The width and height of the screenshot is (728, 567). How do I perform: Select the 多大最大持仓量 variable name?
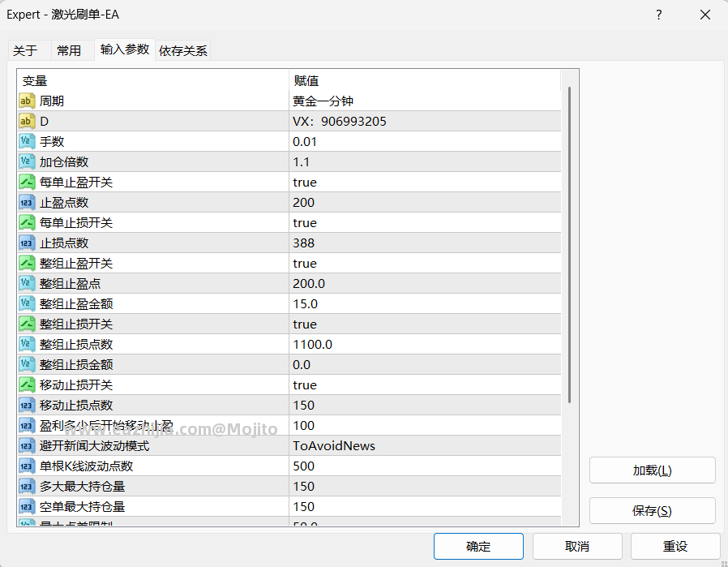82,486
